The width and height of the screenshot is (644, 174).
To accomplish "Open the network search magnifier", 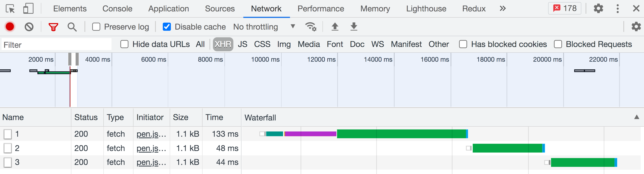I will (x=72, y=27).
